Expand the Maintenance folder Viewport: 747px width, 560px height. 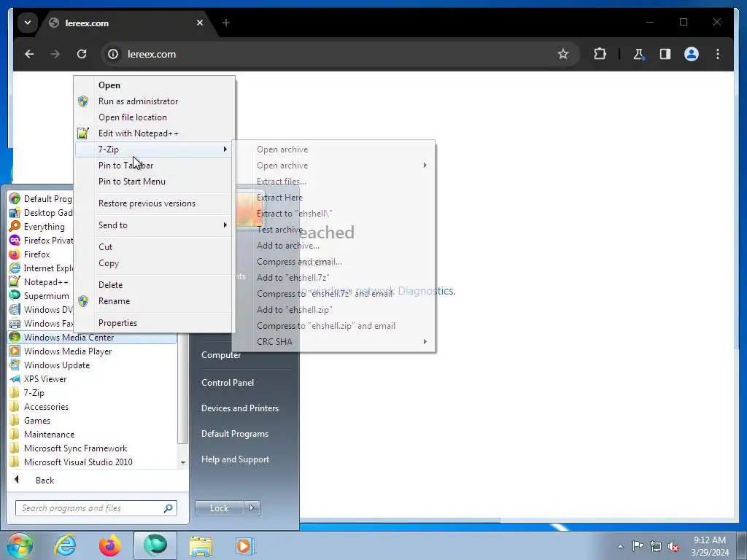92,435
